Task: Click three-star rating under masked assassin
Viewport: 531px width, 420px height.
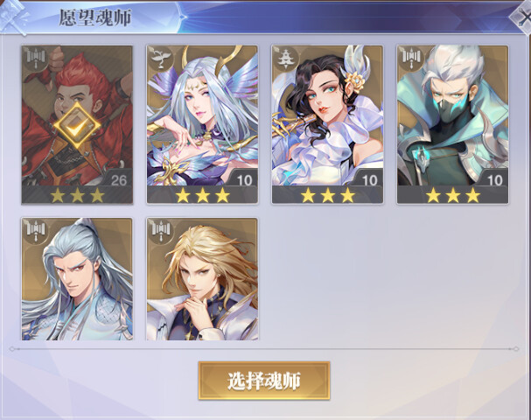Action: [453, 195]
